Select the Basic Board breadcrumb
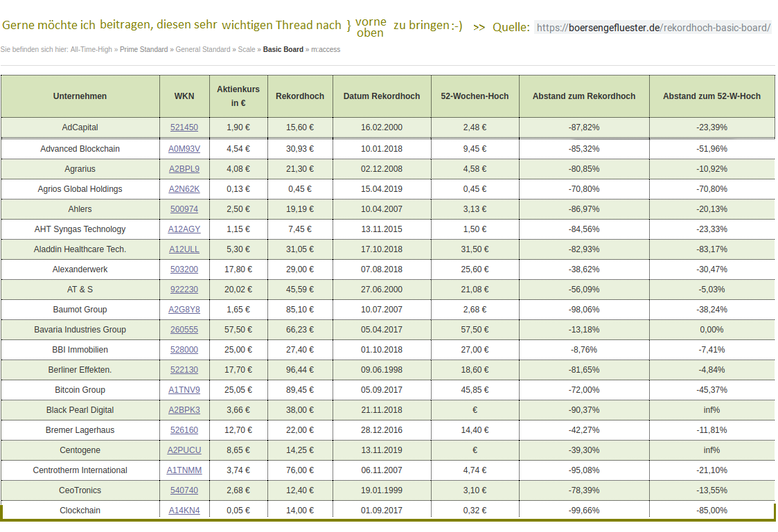Screen dimensions: 778x532 coord(283,50)
